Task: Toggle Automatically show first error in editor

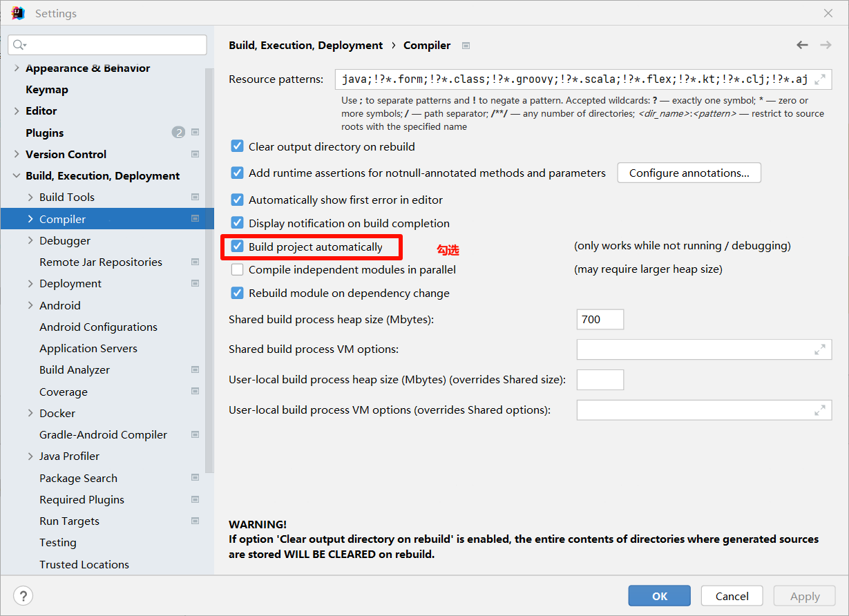Action: (237, 200)
